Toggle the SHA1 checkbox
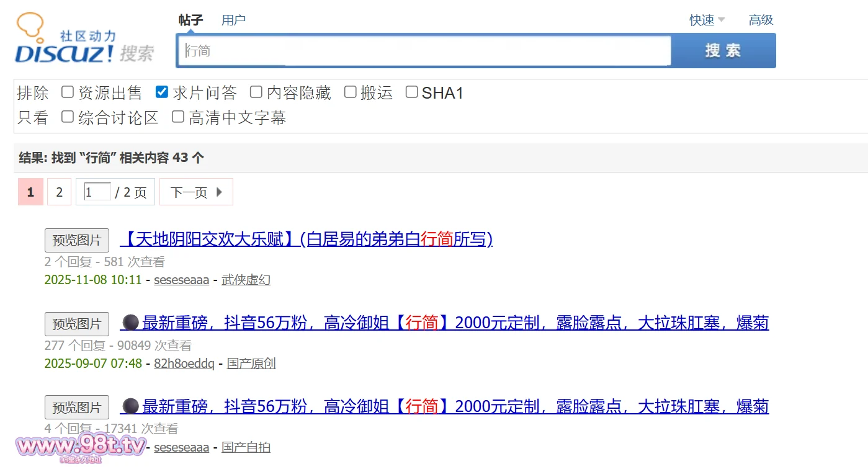 click(x=412, y=92)
